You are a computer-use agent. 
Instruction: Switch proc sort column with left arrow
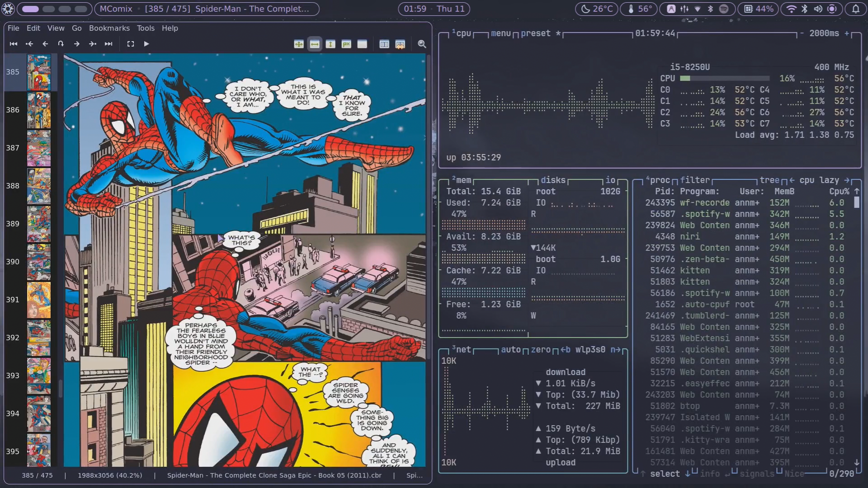pos(792,180)
